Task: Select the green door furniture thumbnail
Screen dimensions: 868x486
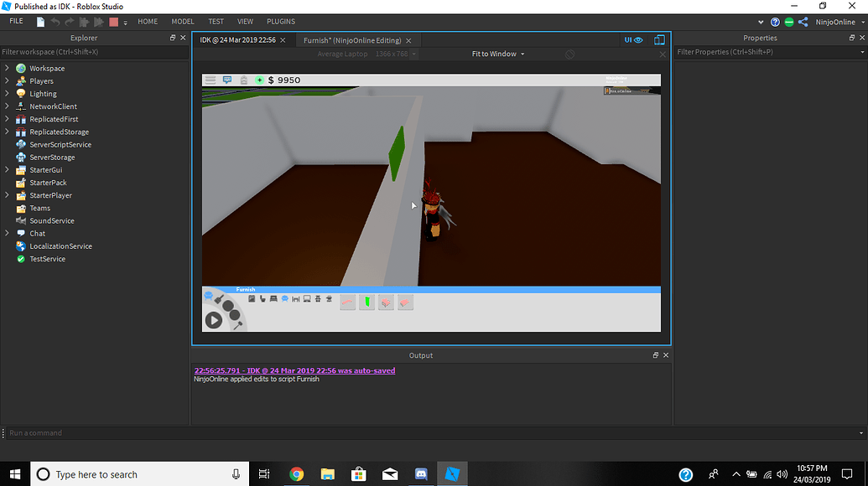Action: pyautogui.click(x=366, y=302)
